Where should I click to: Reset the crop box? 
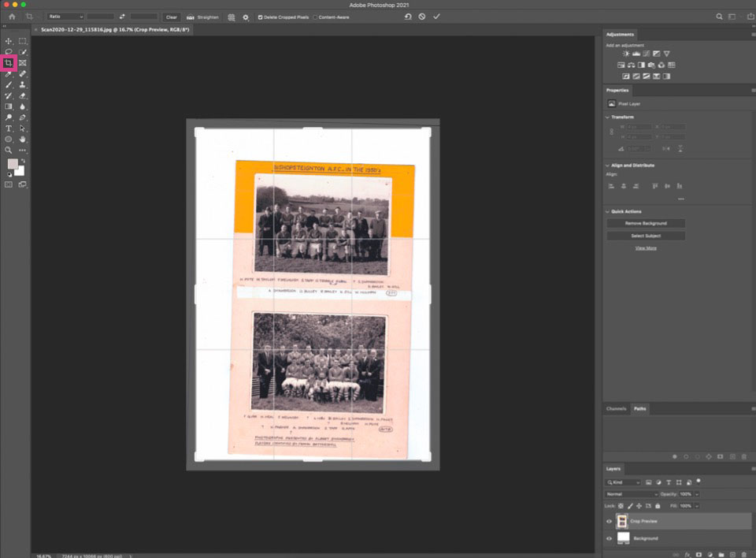click(x=408, y=17)
